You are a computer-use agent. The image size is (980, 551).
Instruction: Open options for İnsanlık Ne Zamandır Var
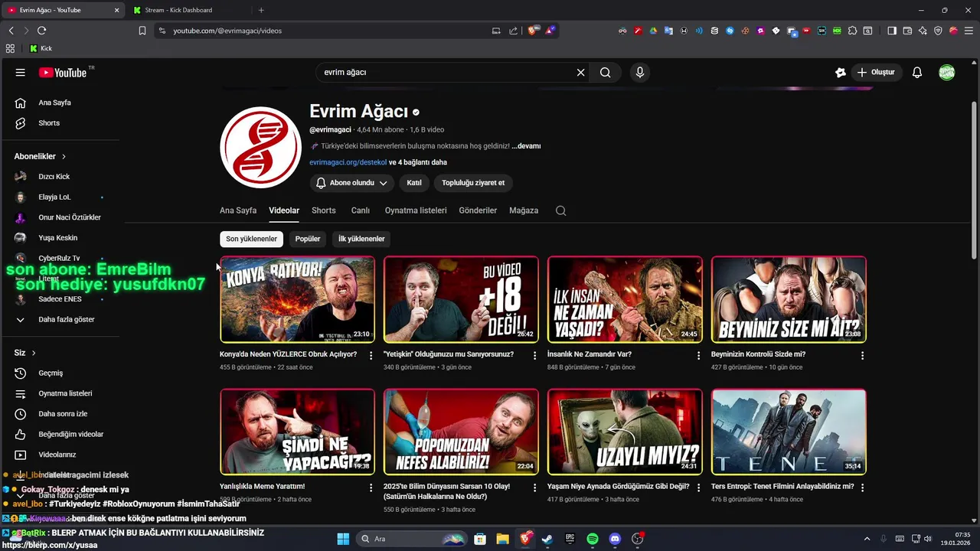click(698, 356)
